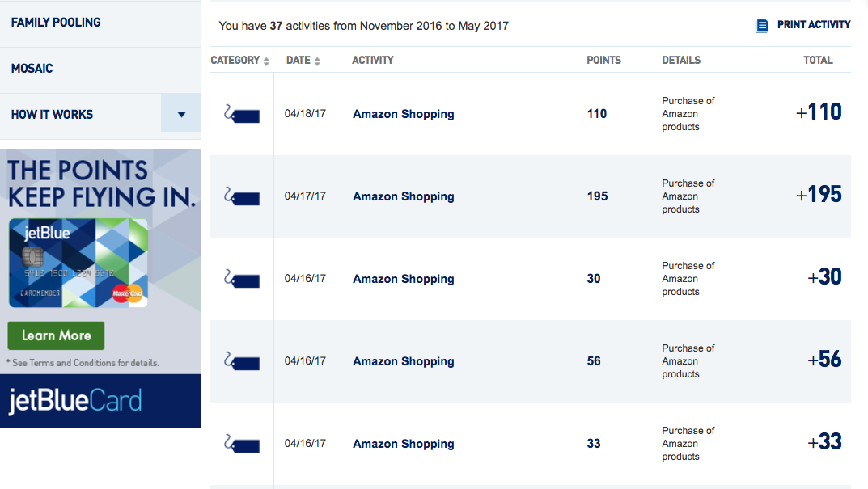Screen dimensions: 868x489
Task: Click the jetBlueCard logo banner
Action: click(101, 401)
